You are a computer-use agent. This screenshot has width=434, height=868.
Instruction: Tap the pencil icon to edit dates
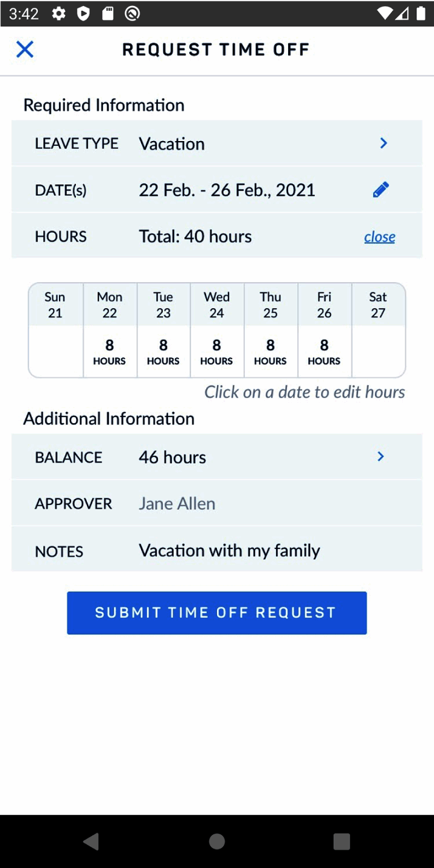(381, 190)
